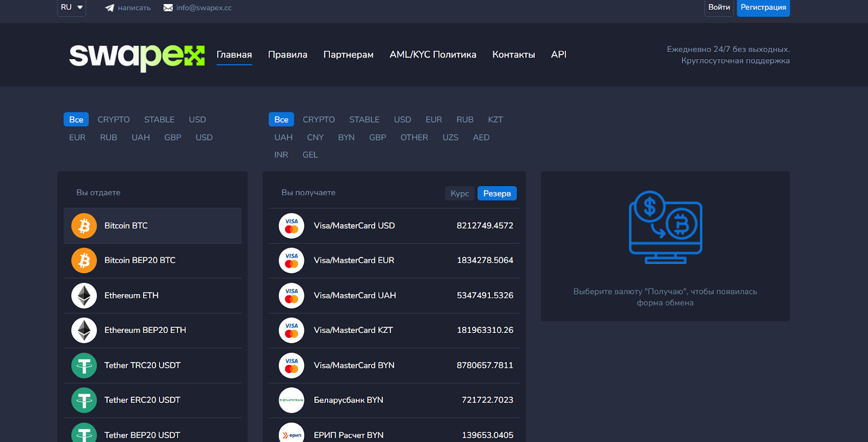Filter give currencies by UAH
This screenshot has width=868, height=442.
click(x=141, y=137)
